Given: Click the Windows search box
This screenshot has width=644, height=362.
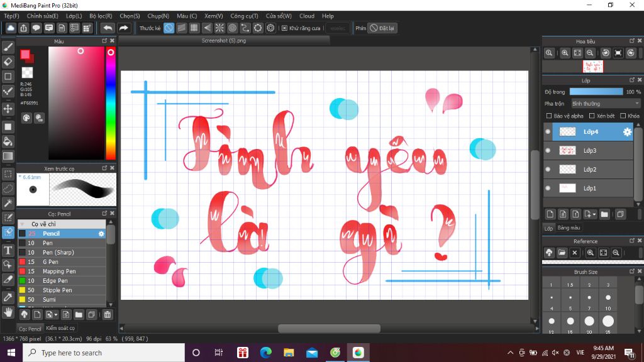Looking at the screenshot, I should coord(104,353).
